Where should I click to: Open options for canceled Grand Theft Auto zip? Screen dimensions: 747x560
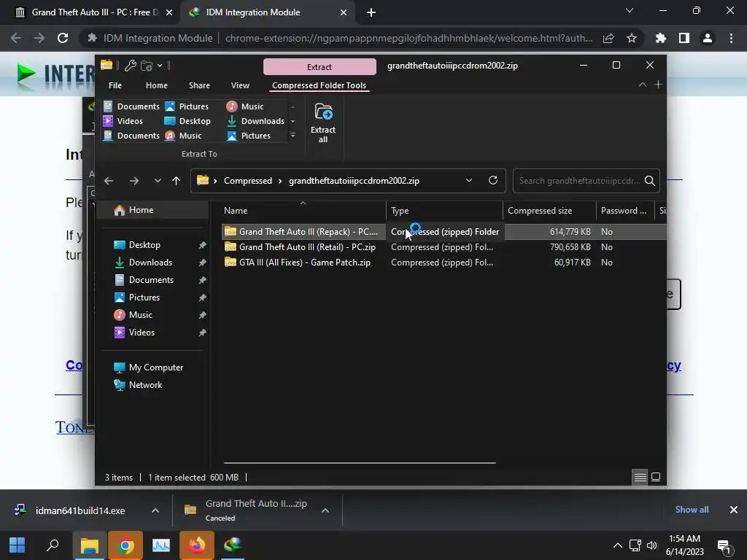click(x=325, y=510)
